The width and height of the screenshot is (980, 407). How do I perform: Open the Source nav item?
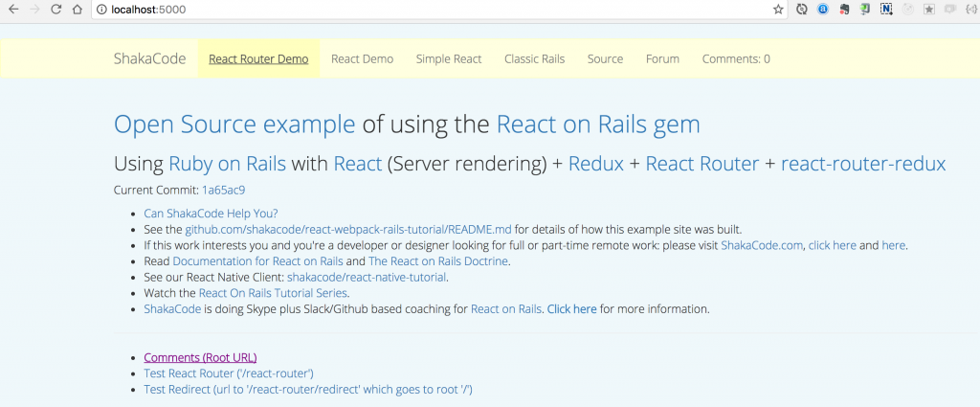605,58
